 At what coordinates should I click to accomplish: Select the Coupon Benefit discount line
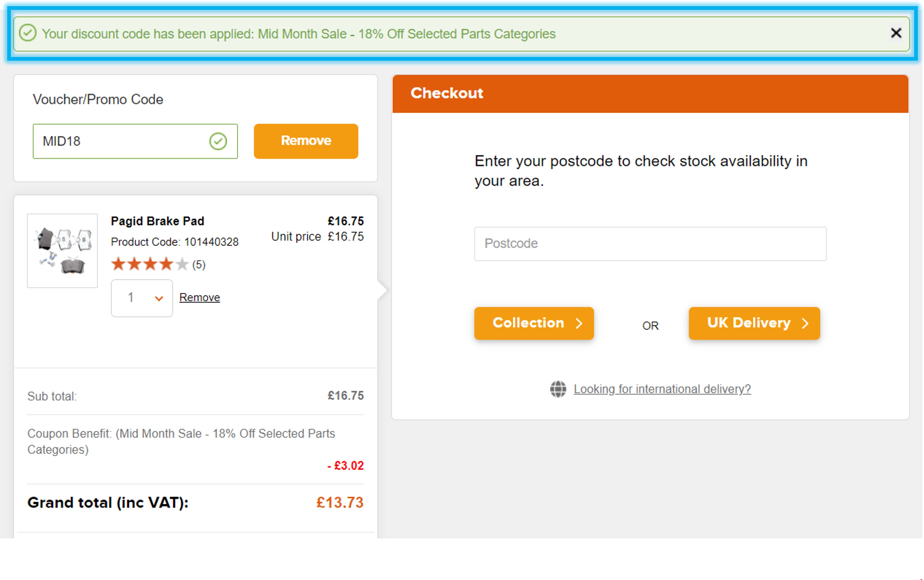181,441
